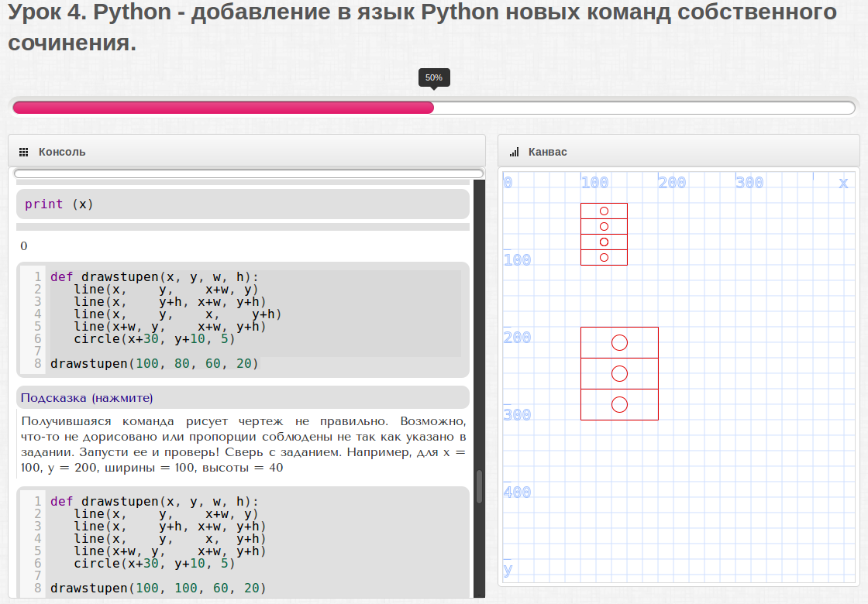
Task: Click the drawstupen(100, 100, 60, 20) call line
Action: click(158, 588)
